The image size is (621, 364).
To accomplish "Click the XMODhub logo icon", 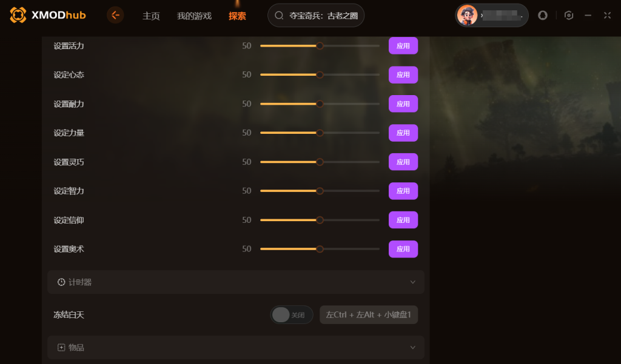I will coord(18,15).
